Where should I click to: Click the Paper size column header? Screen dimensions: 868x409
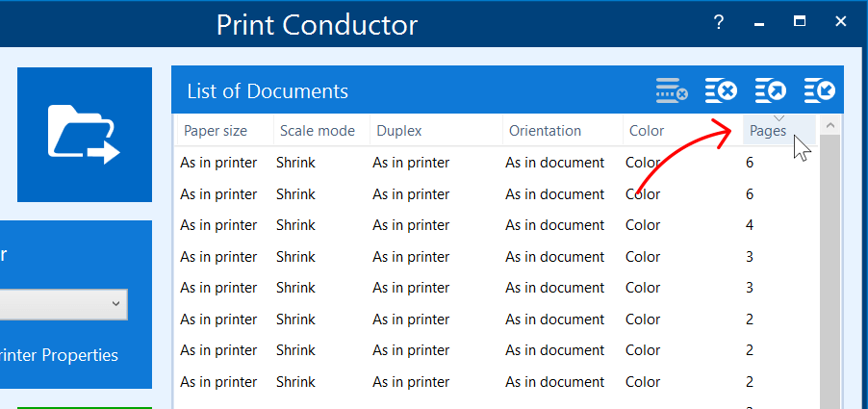pos(216,131)
